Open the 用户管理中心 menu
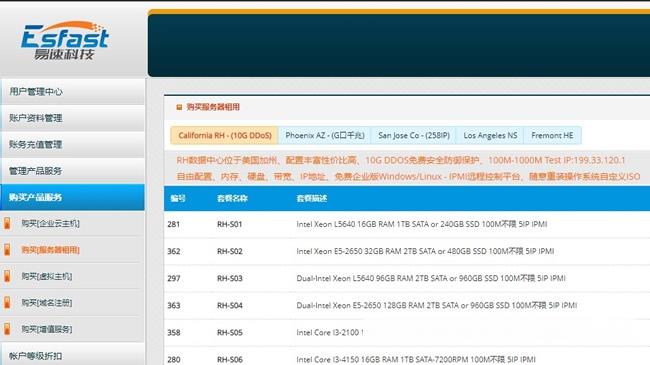 point(73,92)
